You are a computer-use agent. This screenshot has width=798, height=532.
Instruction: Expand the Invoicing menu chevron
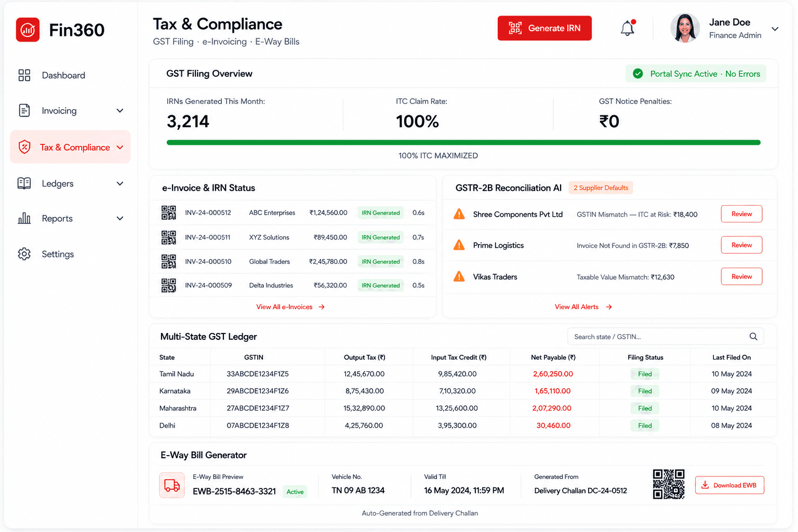(x=120, y=111)
